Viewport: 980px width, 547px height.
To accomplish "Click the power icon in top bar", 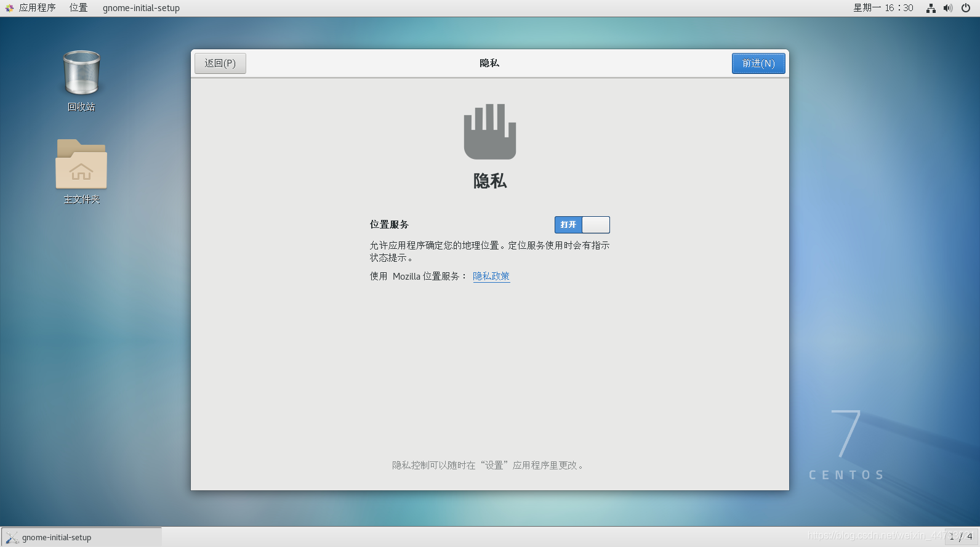I will point(966,8).
